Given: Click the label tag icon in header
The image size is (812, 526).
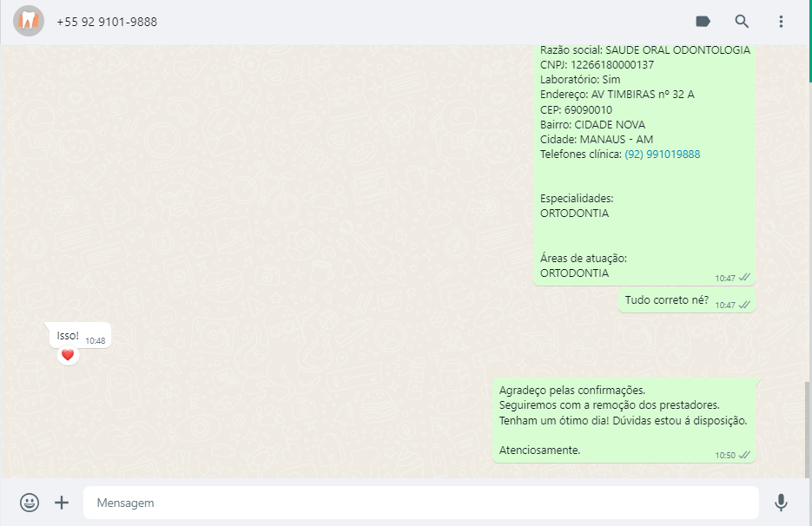Looking at the screenshot, I should pyautogui.click(x=703, y=21).
